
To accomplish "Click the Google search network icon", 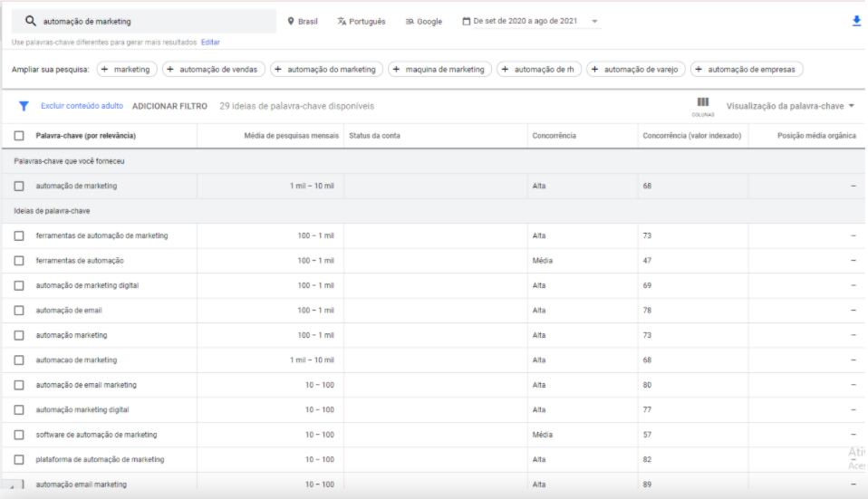I will (x=410, y=22).
